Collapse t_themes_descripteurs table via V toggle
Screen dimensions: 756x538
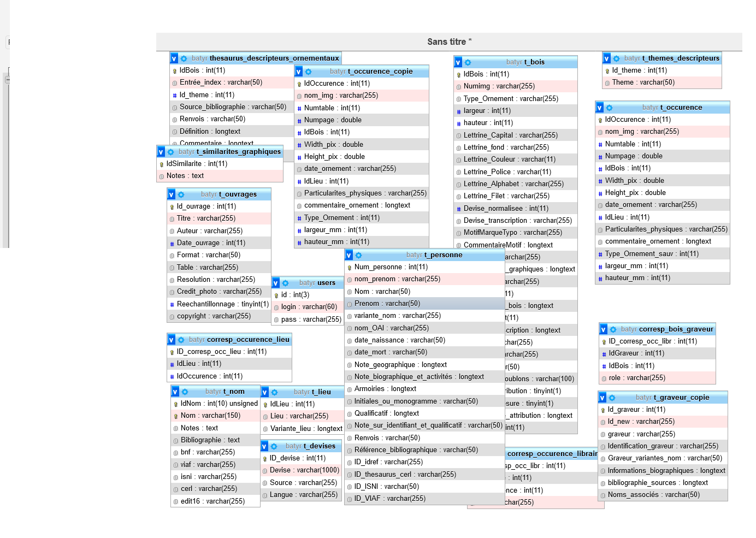607,58
